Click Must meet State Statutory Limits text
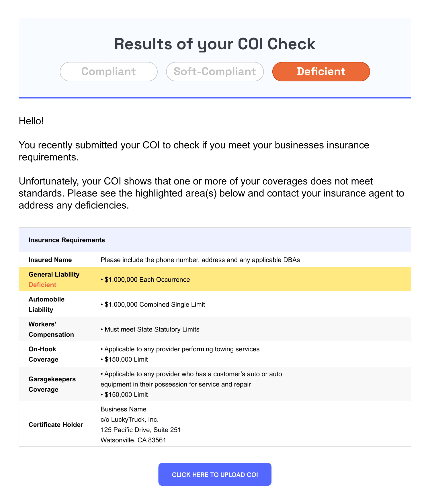Screen dimensions: 430x504 150,330
